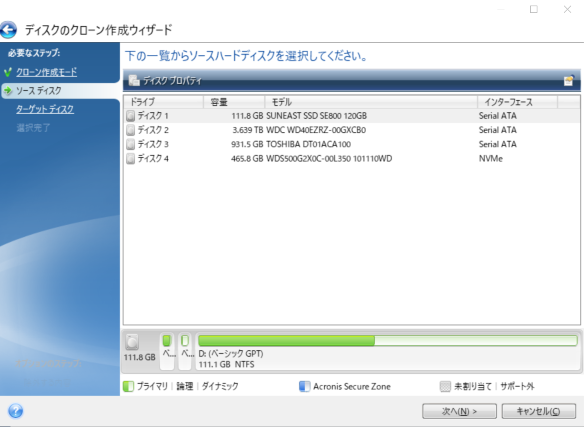Open the クローン作成モード step link

pos(47,72)
